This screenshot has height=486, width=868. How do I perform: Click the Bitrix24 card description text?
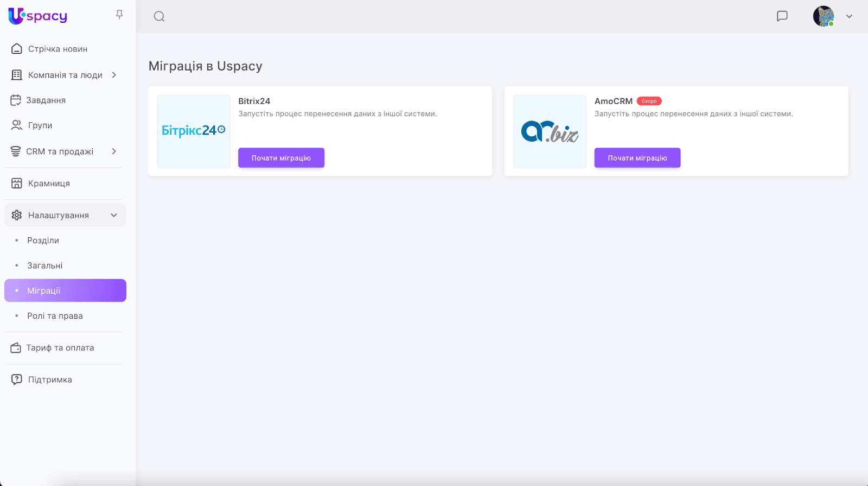337,114
